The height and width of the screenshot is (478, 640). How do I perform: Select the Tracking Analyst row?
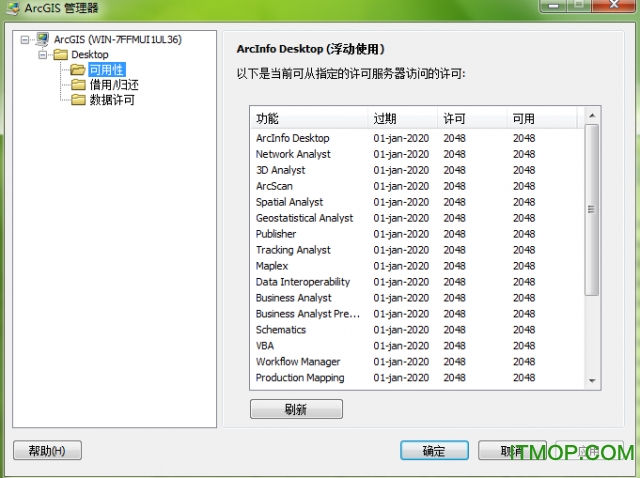point(416,249)
